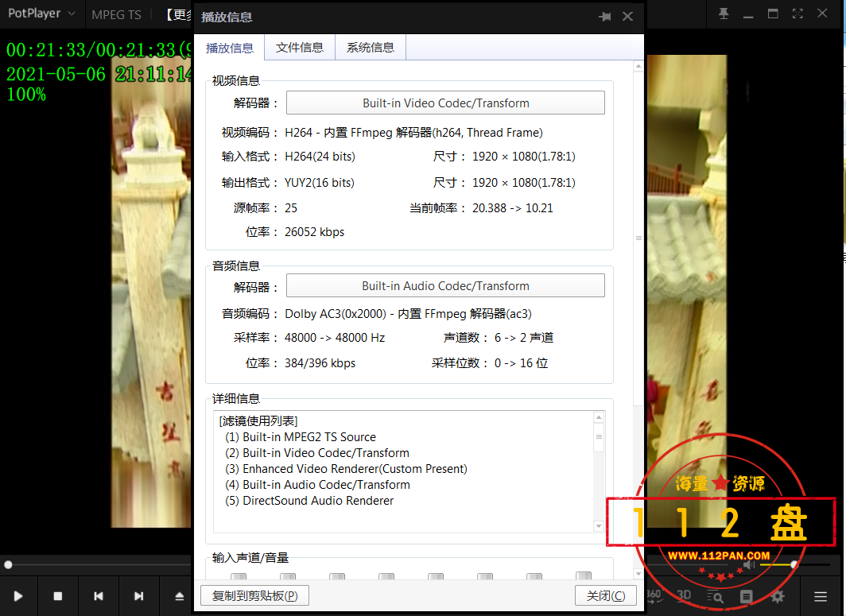Click the 关闭(C) button
This screenshot has width=846, height=616.
click(606, 595)
